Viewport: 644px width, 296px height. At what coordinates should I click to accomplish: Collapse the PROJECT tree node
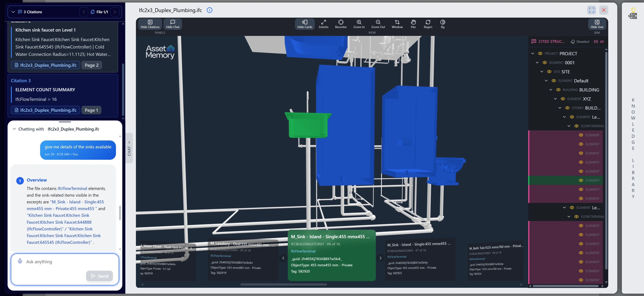coord(533,54)
